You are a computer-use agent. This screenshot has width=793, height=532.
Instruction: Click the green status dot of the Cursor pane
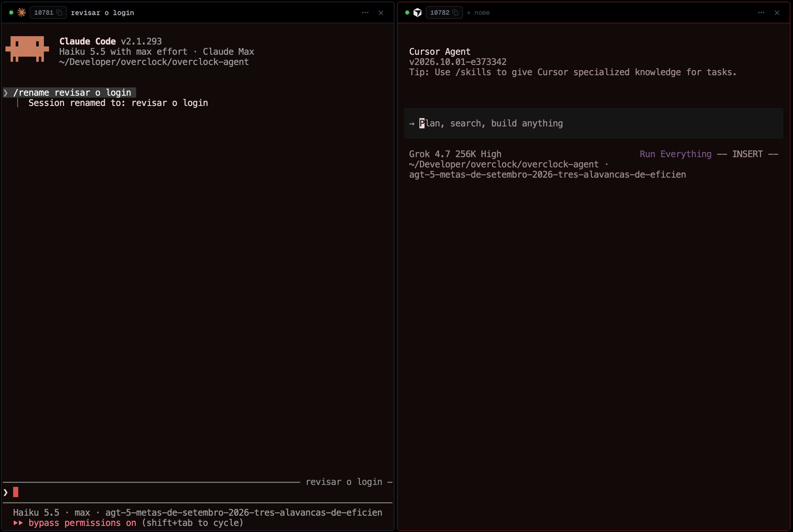407,12
